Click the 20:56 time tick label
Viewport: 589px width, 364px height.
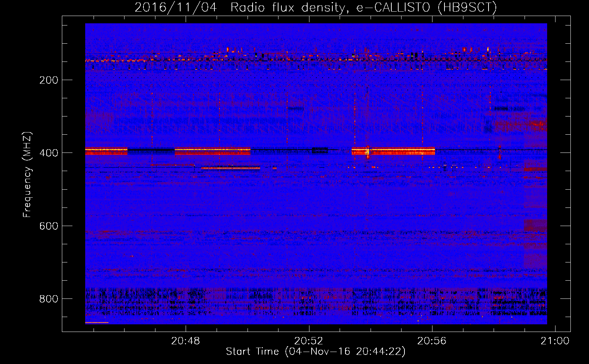[x=432, y=341]
